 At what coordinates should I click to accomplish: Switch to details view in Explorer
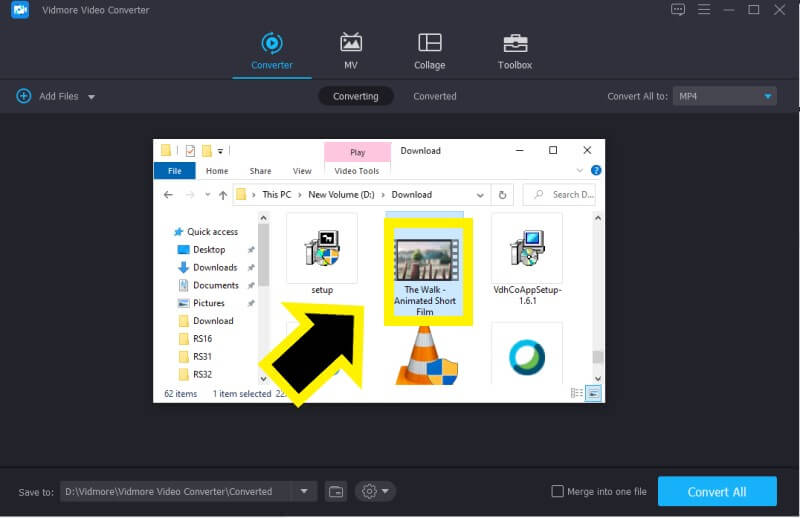[x=577, y=393]
